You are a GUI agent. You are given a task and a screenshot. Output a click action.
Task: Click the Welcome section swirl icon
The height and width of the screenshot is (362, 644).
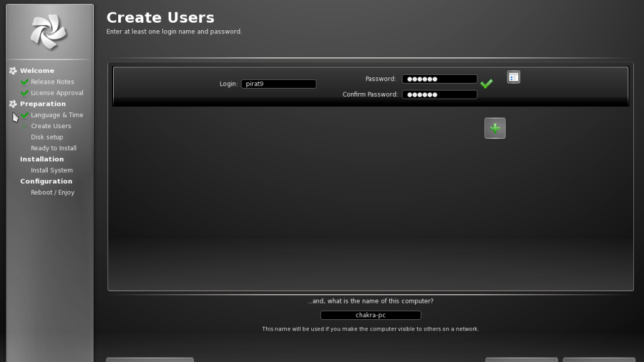point(13,70)
